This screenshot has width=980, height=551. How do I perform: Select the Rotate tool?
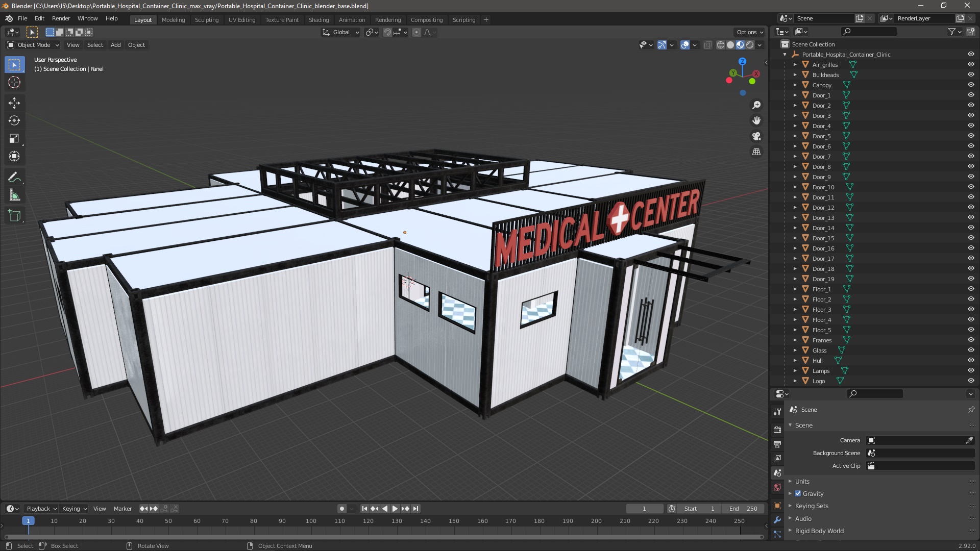click(x=14, y=121)
